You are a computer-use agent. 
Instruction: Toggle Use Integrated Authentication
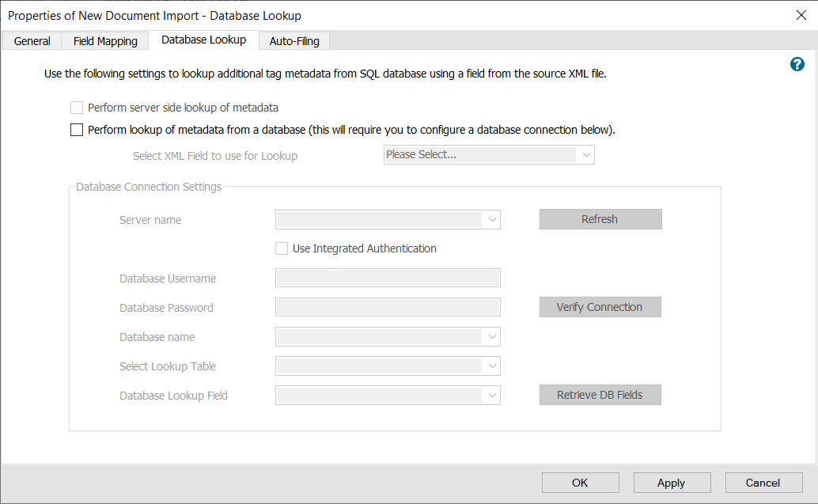pyautogui.click(x=282, y=248)
